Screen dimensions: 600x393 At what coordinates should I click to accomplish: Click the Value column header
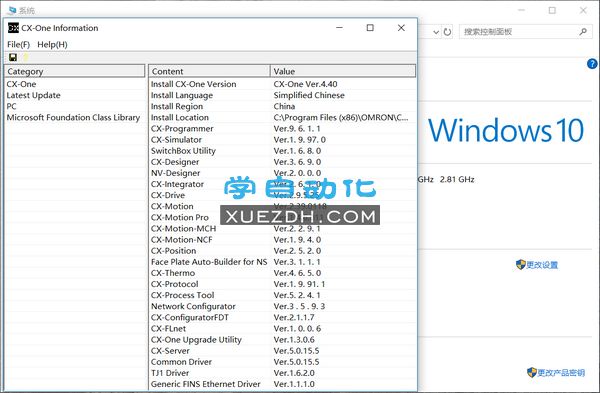pyautogui.click(x=343, y=71)
